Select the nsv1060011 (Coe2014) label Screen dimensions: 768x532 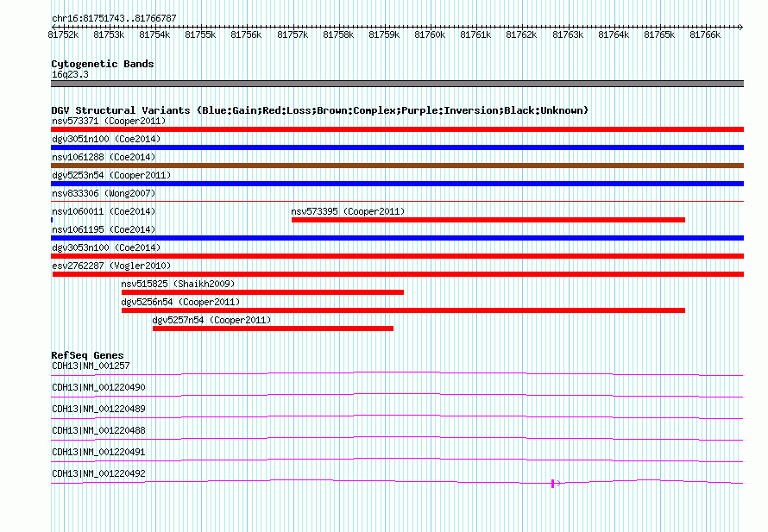(x=104, y=211)
